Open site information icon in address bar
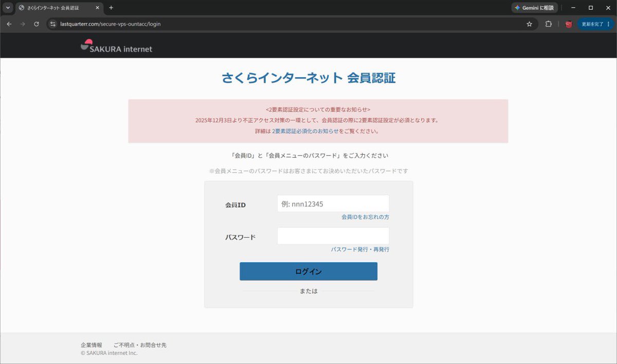This screenshot has width=617, height=364. click(x=52, y=24)
